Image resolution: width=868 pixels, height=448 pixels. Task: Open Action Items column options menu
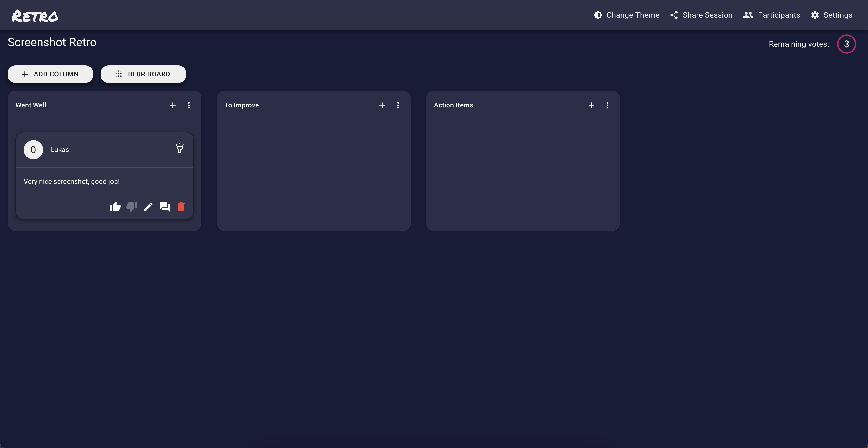point(608,105)
